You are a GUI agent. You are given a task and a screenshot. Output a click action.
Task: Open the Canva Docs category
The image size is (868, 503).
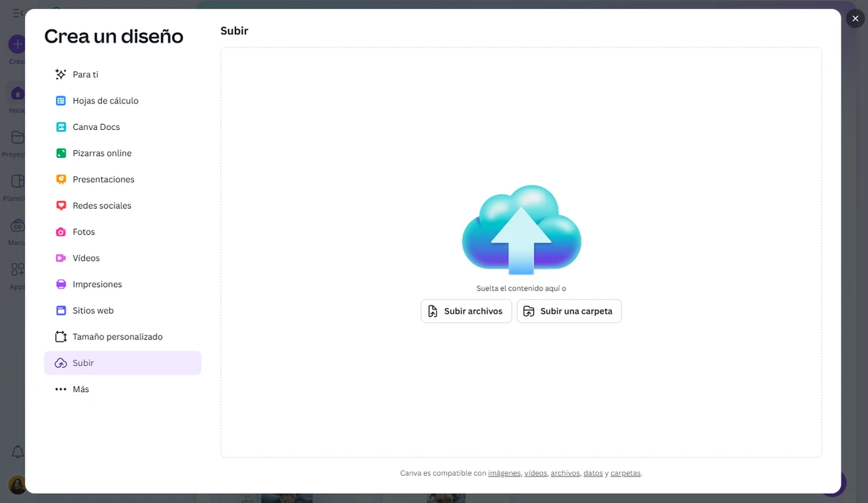click(x=123, y=127)
